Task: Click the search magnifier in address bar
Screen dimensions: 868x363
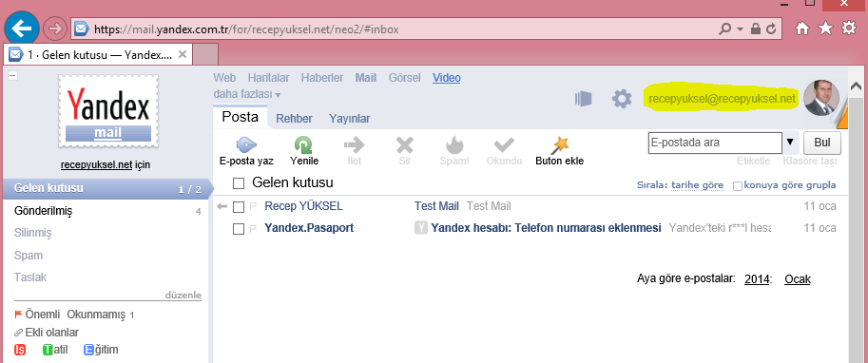Action: [724, 29]
